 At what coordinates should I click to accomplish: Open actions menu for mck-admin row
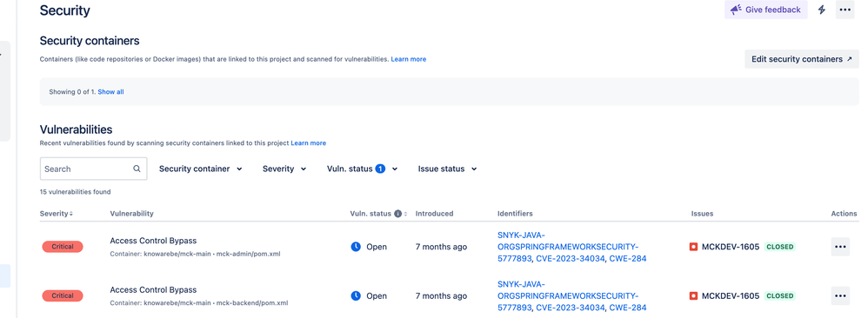tap(840, 247)
